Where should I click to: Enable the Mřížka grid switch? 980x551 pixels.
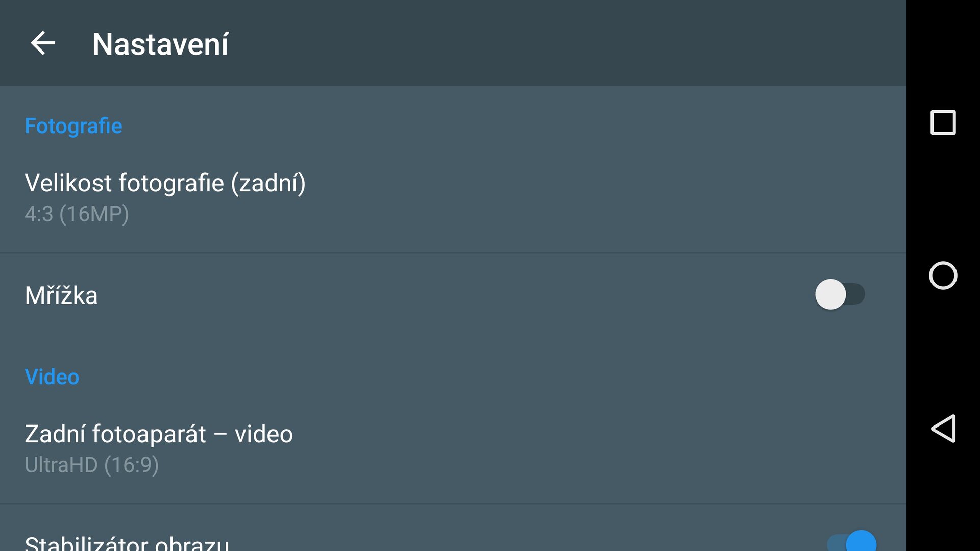tap(840, 294)
